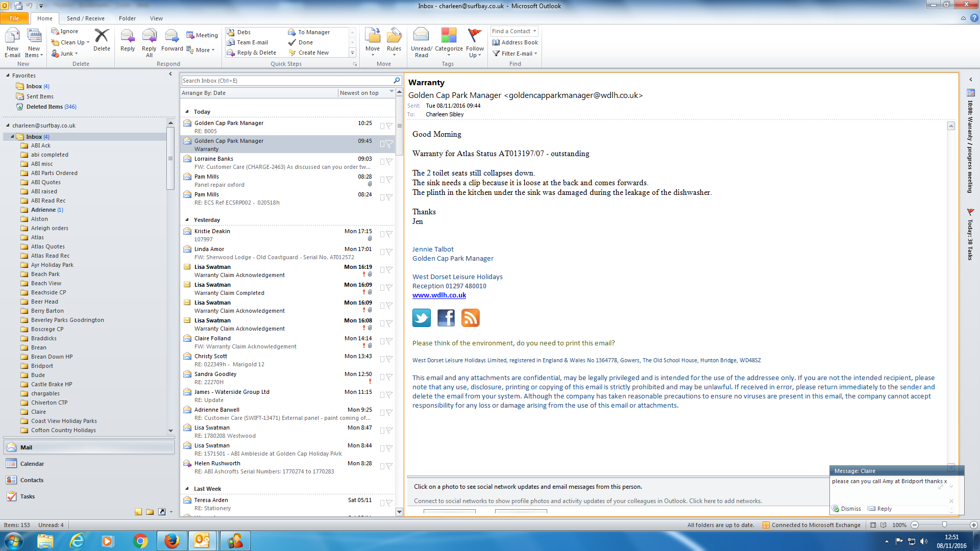The width and height of the screenshot is (980, 551).
Task: Switch to the Send / Receive tab
Action: (x=85, y=18)
